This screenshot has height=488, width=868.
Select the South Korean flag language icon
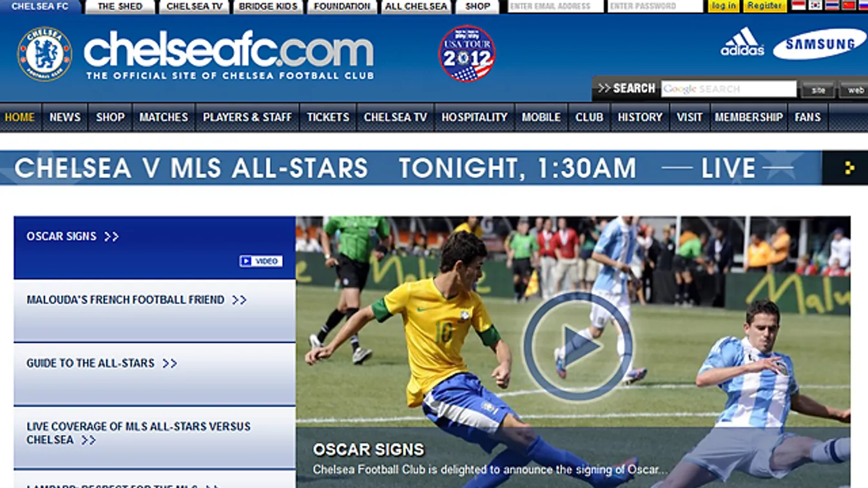[815, 6]
